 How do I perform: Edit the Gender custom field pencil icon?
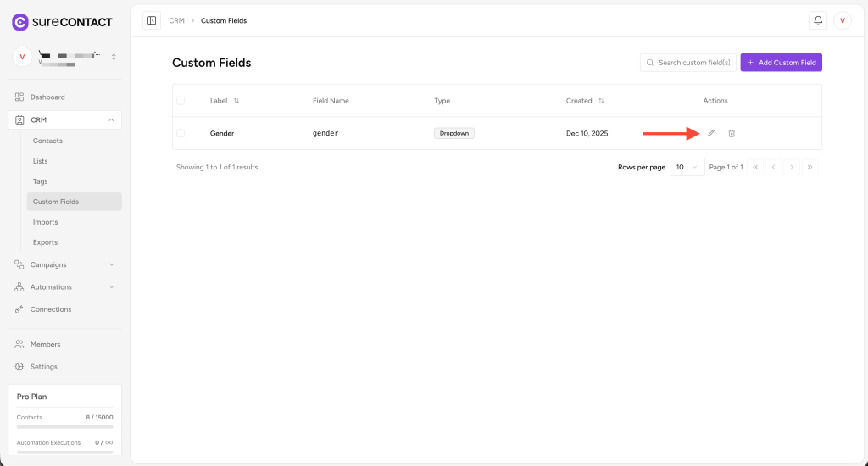[x=711, y=133]
